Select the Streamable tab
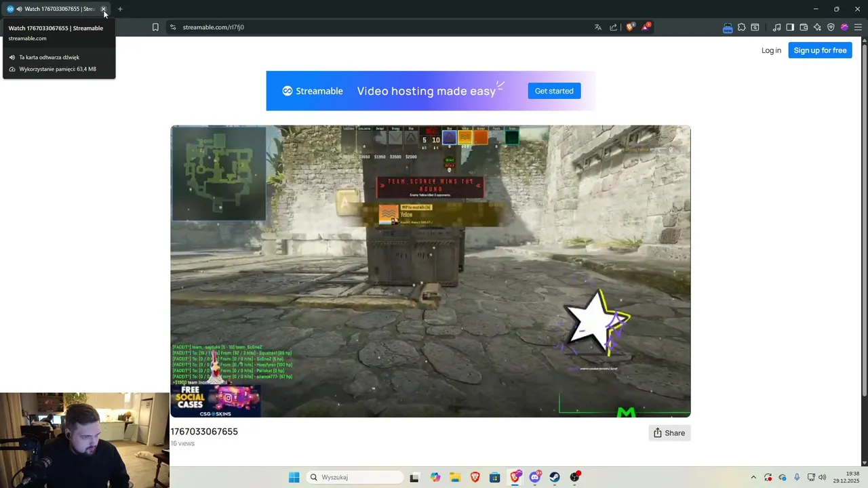Screen dimensions: 868x488 [x=57, y=9]
